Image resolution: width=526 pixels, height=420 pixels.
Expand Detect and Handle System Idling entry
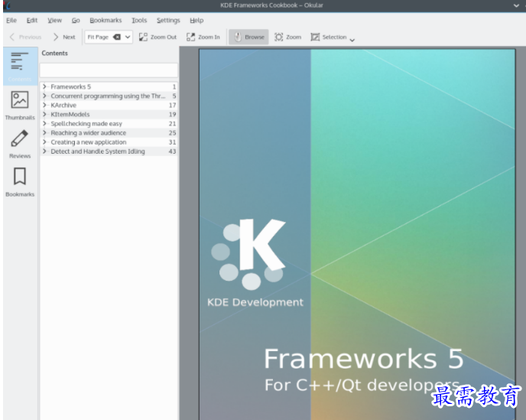(x=44, y=151)
